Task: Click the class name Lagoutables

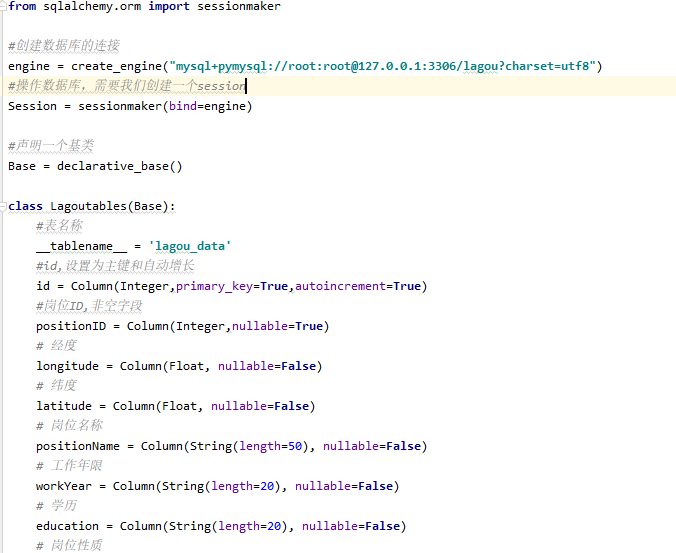Action: click(88, 206)
